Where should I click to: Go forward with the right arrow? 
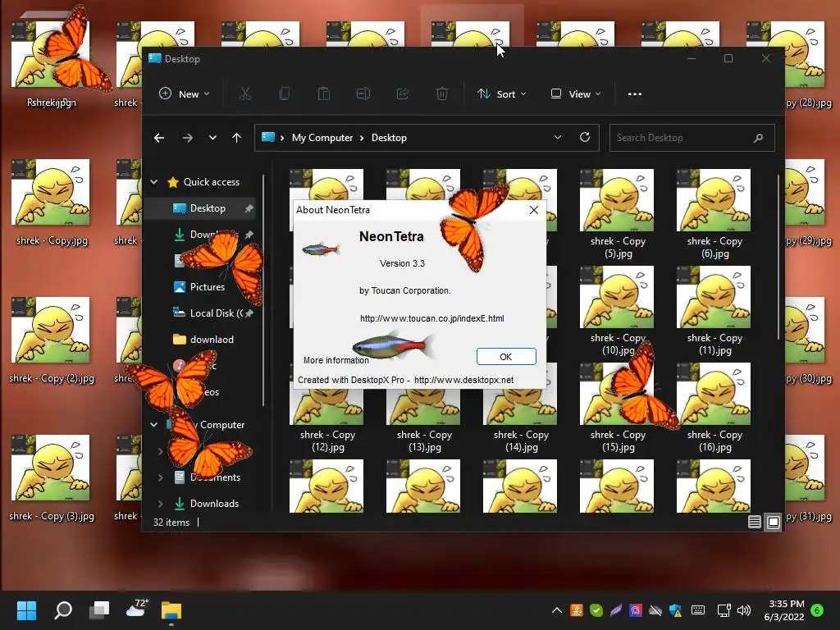pyautogui.click(x=188, y=138)
